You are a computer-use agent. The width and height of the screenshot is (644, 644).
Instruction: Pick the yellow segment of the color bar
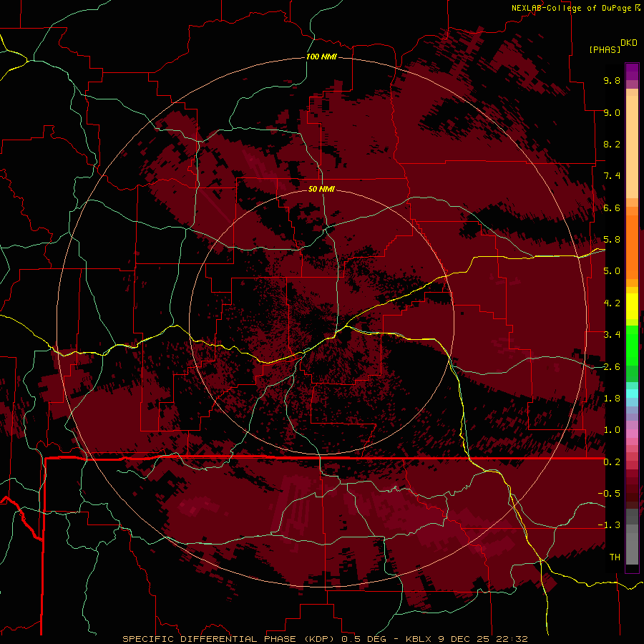pos(632,306)
